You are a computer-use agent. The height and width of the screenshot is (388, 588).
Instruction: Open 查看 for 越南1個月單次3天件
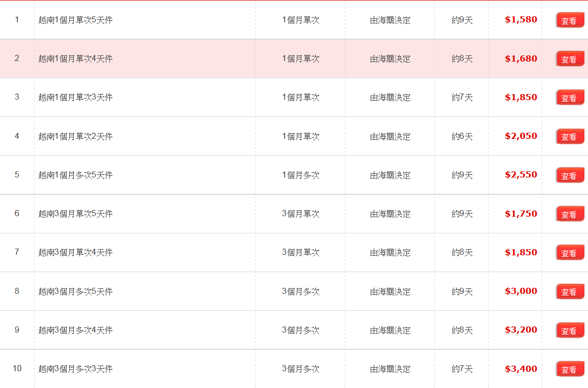(x=570, y=98)
